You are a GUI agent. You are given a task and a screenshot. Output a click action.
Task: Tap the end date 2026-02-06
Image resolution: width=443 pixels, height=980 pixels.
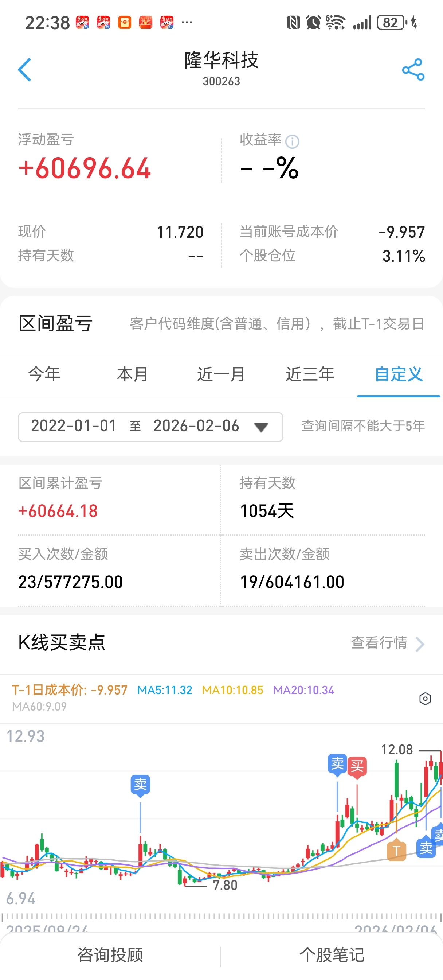[x=196, y=426]
